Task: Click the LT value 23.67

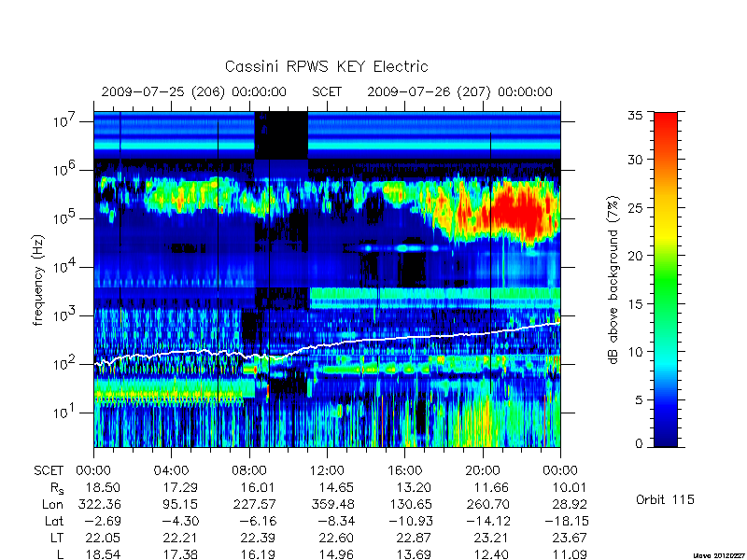Action: point(569,538)
